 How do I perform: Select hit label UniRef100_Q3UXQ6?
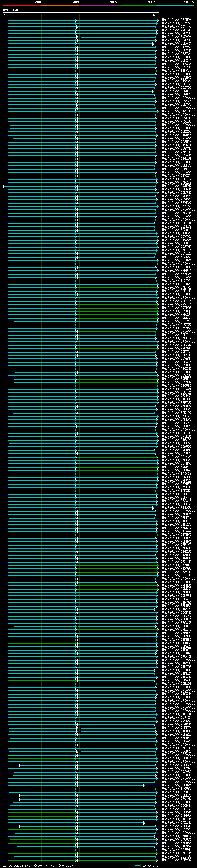click(176, 50)
